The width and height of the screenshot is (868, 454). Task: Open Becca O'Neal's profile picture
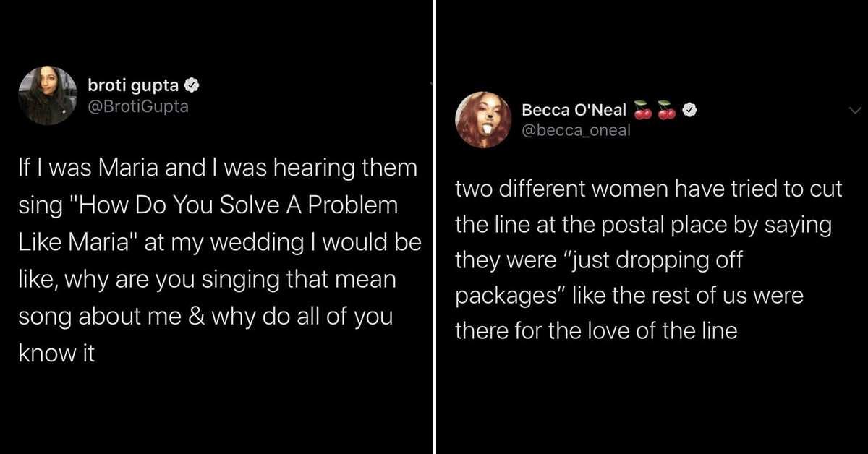pyautogui.click(x=483, y=119)
